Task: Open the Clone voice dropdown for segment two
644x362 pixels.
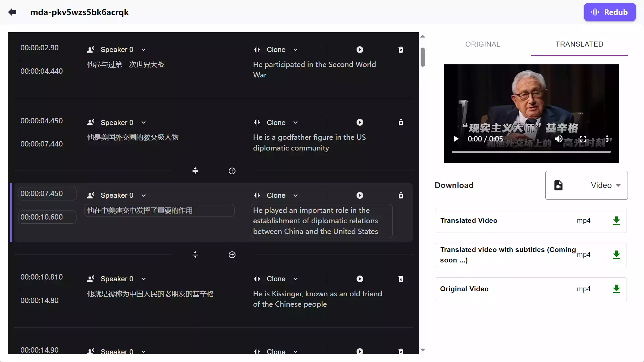Action: (x=296, y=122)
